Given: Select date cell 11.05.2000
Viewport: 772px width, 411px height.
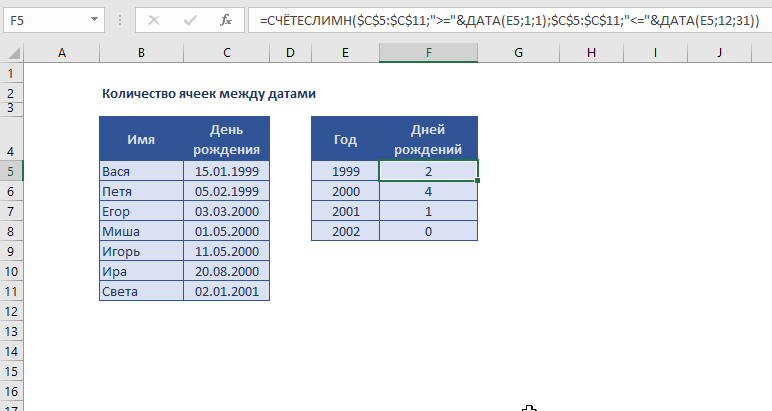Looking at the screenshot, I should point(226,252).
